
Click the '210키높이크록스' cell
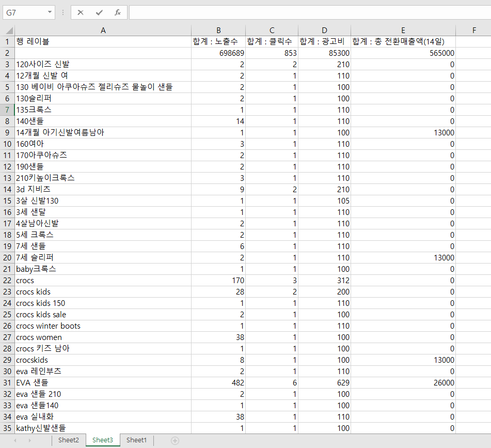pos(103,178)
